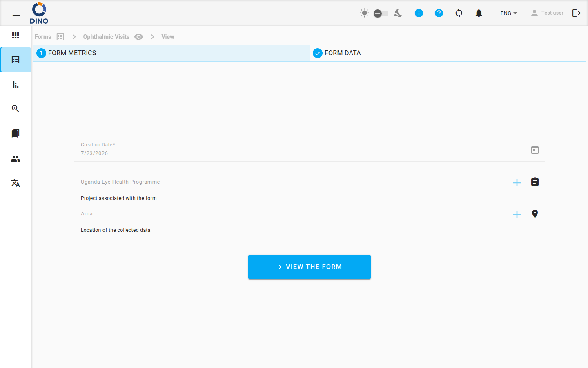Click 'Location of the collected data' text
The image size is (588, 368).
click(116, 230)
